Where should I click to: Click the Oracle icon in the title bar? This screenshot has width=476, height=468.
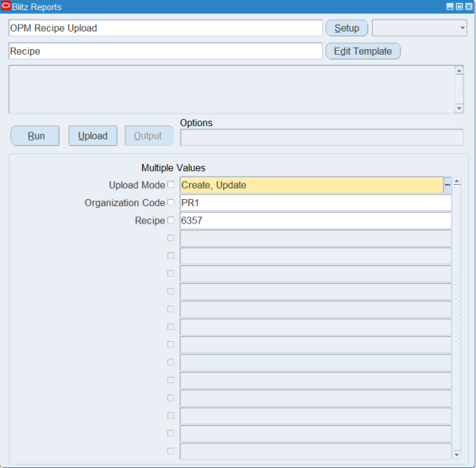6,6
